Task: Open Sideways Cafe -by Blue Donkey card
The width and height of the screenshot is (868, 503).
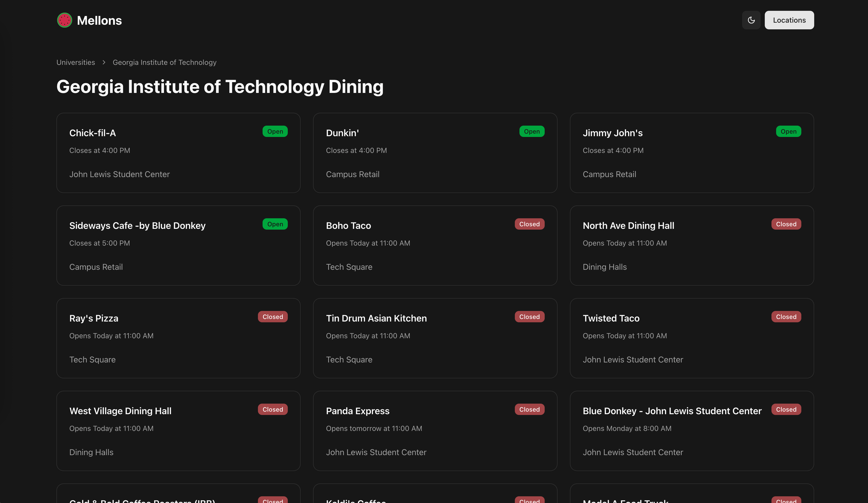Action: (178, 246)
